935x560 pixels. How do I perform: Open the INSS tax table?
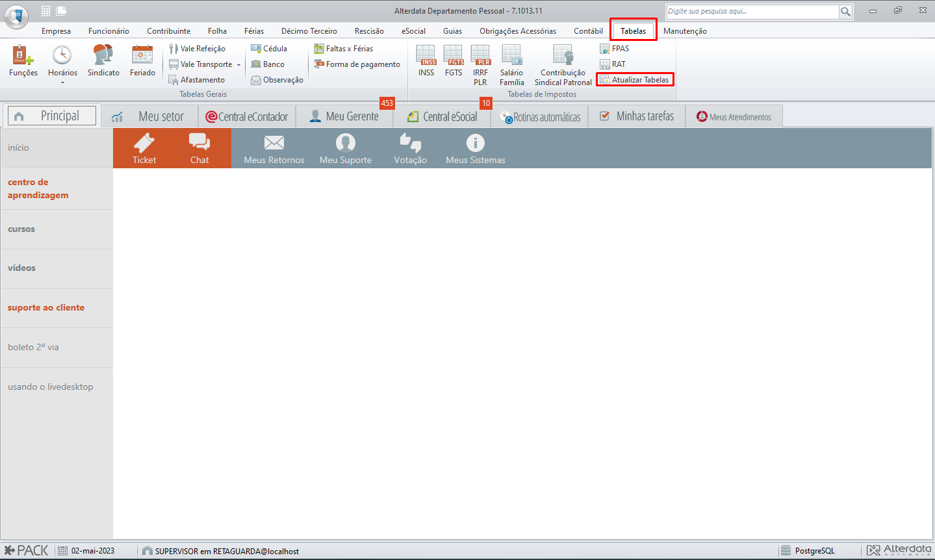coord(426,61)
